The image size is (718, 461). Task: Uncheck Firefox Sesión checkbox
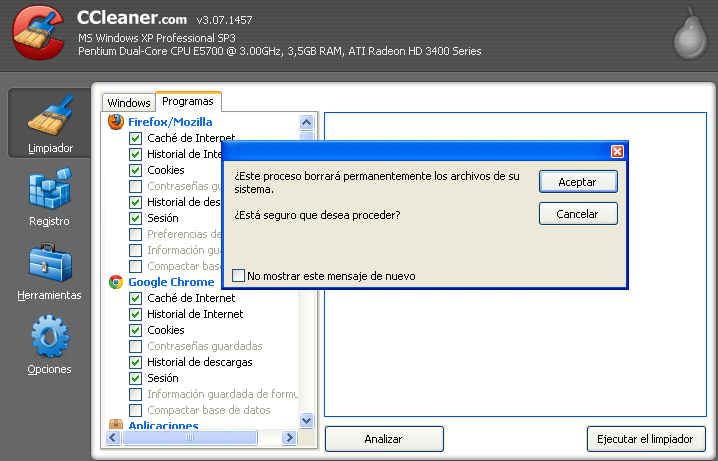pos(135,218)
